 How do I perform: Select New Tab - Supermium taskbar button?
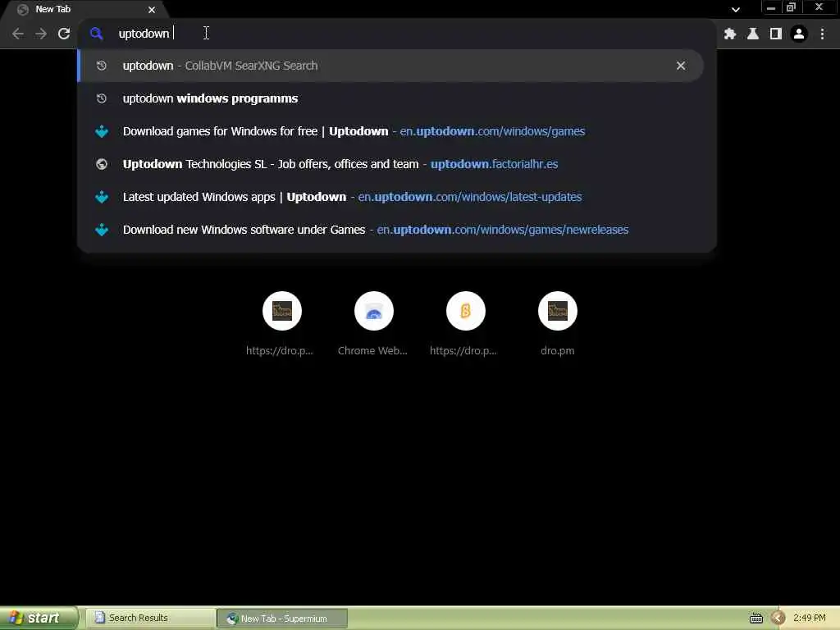(282, 619)
